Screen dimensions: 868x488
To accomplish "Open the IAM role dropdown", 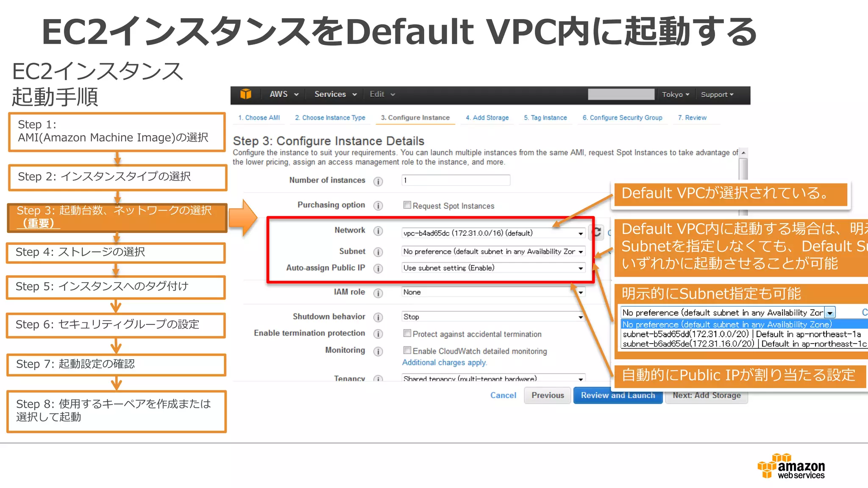I will 493,292.
